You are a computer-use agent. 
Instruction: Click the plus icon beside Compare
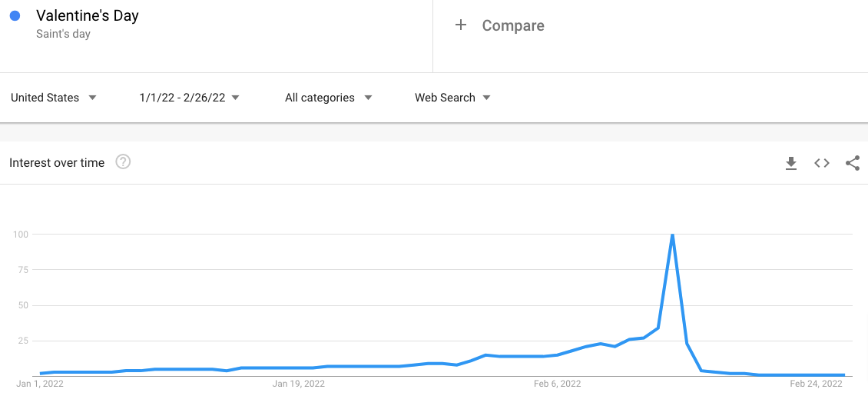coord(461,25)
